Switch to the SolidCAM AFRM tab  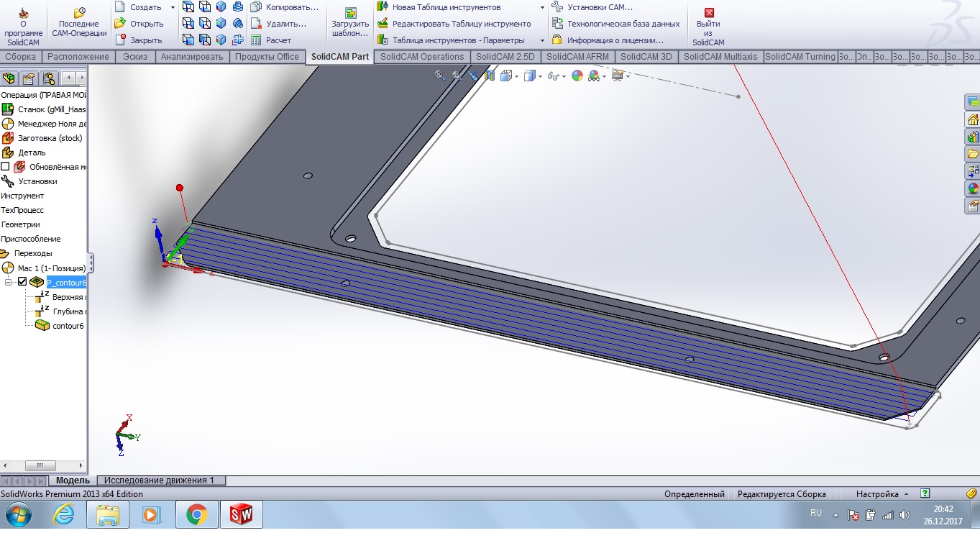[577, 57]
